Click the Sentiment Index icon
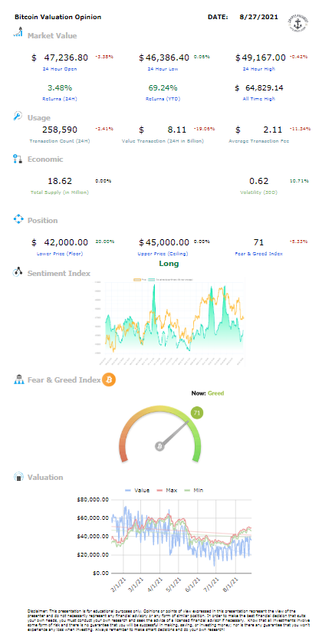 point(18,272)
